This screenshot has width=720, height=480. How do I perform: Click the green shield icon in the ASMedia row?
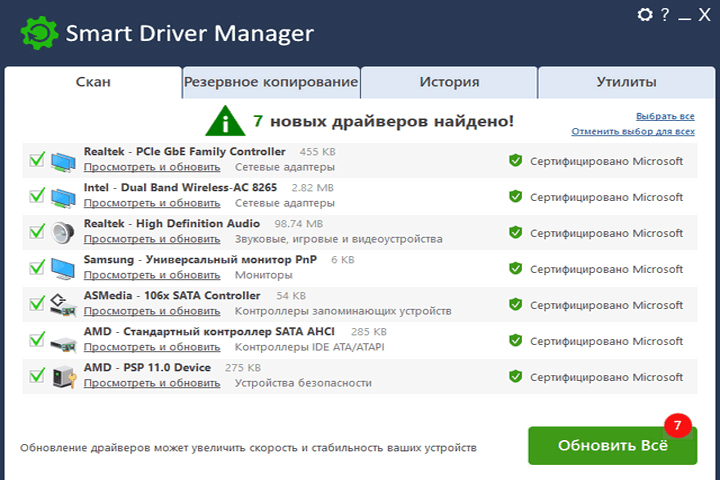point(516,304)
